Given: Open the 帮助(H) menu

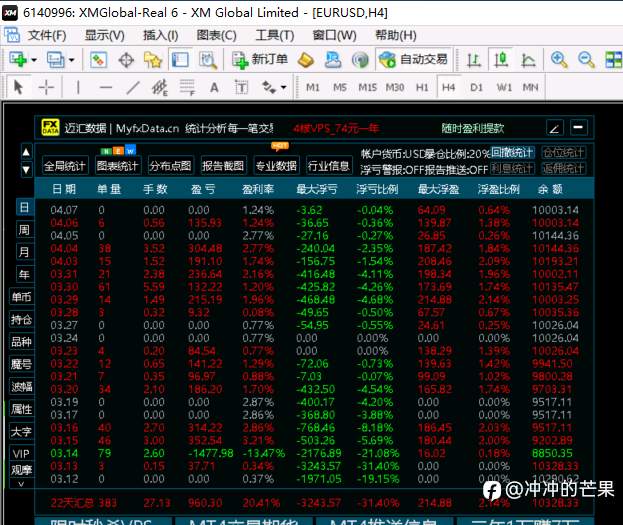Looking at the screenshot, I should (396, 35).
